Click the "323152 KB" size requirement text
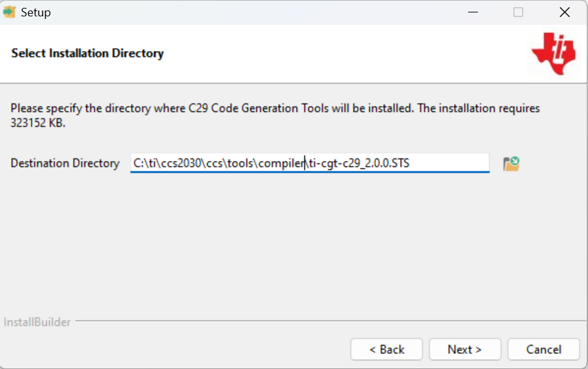Viewport: 588px width, 369px height. (x=38, y=122)
